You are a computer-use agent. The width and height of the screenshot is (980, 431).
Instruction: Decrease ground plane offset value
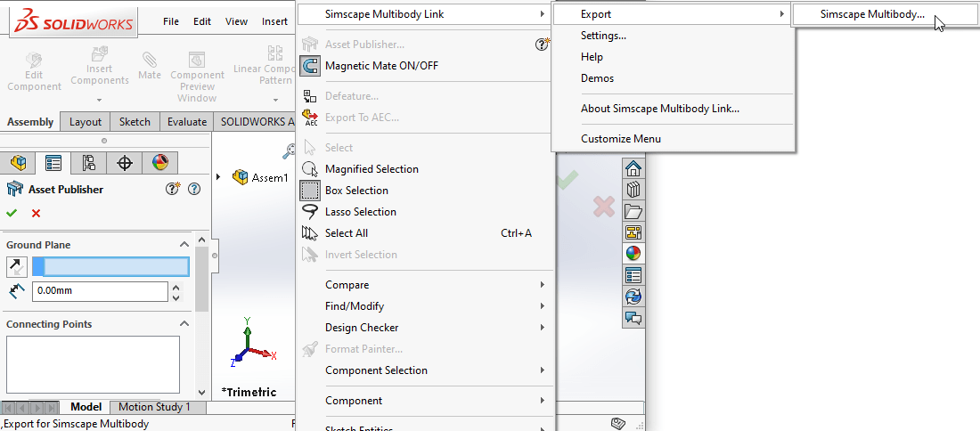[176, 297]
